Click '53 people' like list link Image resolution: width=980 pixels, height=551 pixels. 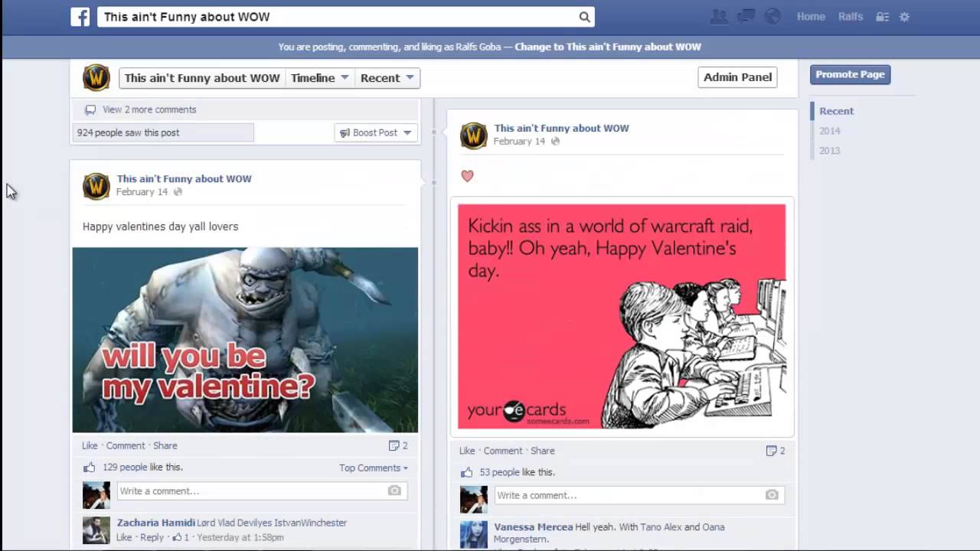(x=499, y=472)
